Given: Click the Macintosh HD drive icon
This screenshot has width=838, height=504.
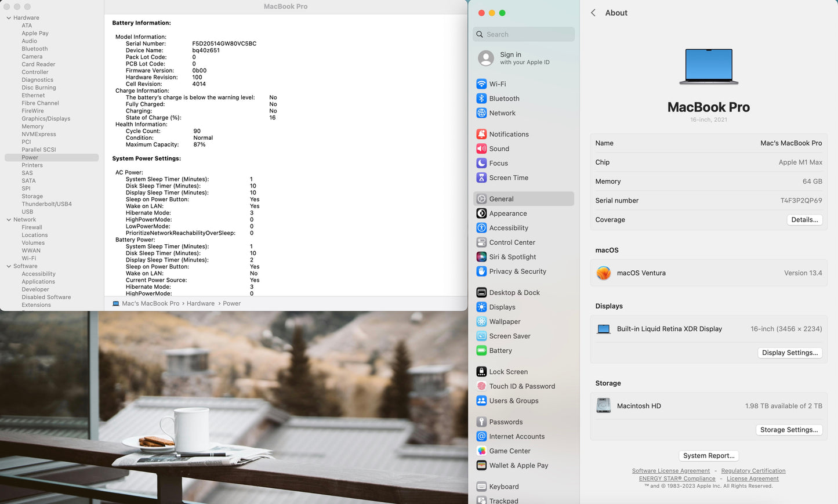Looking at the screenshot, I should tap(604, 406).
